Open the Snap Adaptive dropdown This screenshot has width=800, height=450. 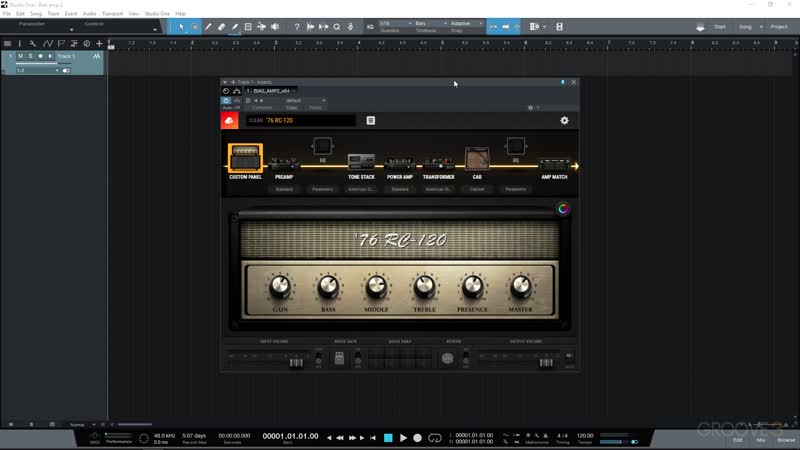click(466, 23)
